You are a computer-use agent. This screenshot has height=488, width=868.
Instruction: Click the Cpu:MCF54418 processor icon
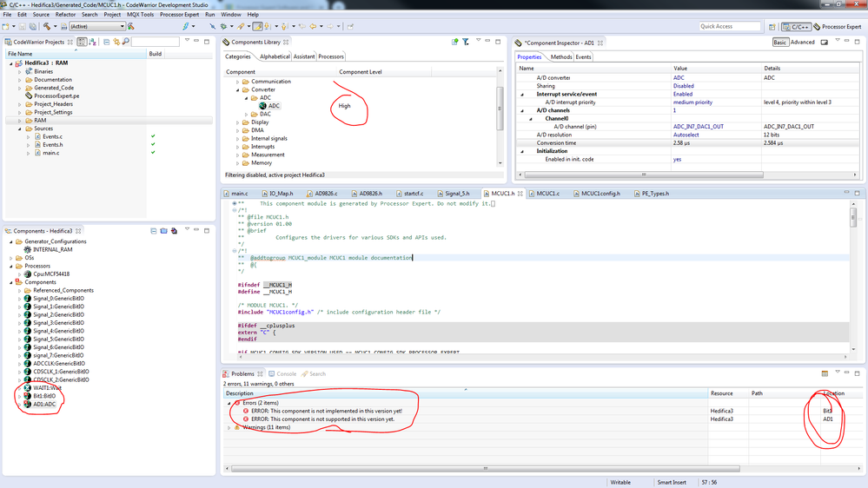27,274
